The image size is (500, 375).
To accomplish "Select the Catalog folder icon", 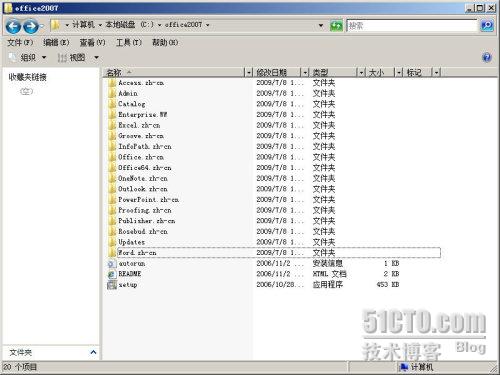I will click(112, 104).
